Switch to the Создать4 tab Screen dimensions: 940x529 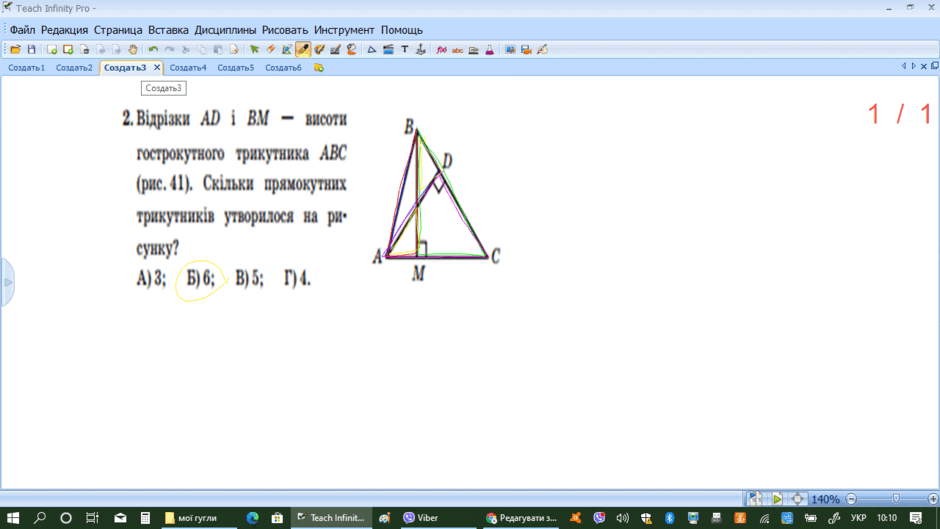[x=188, y=68]
